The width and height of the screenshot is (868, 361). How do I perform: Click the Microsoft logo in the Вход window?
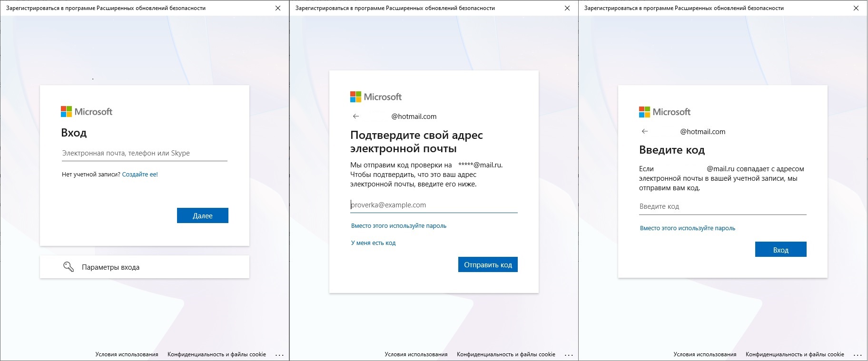pos(87,112)
